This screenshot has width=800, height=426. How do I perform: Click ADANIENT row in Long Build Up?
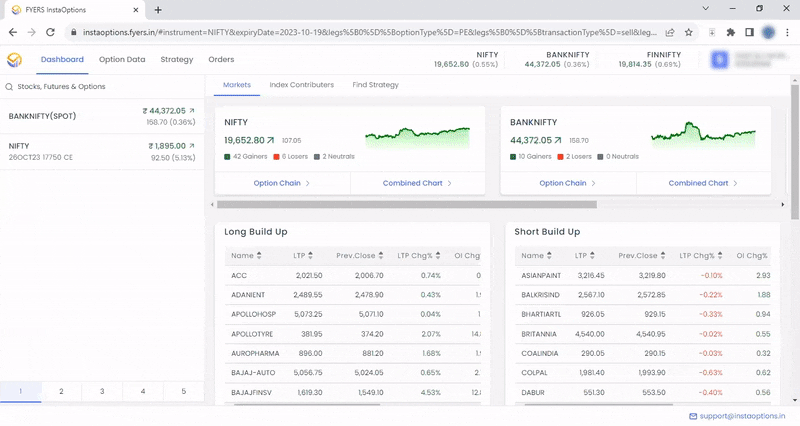coord(353,295)
